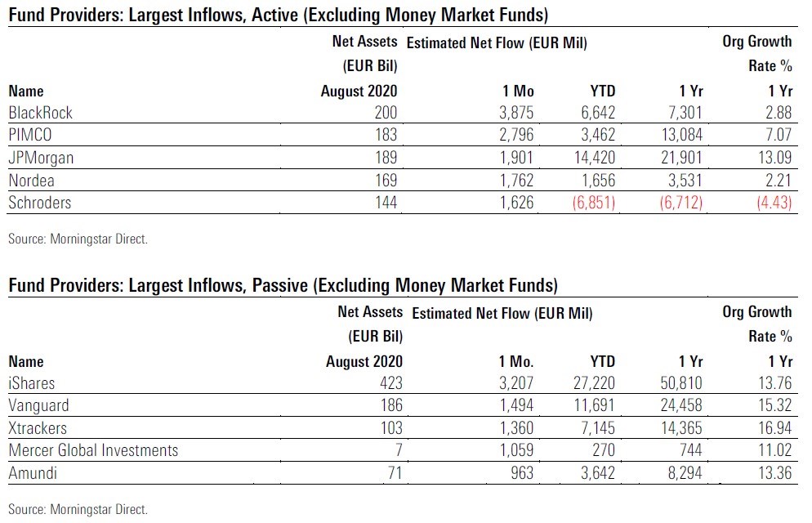
Task: Click BlackRock's 1 Mo flow 3,875
Action: [516, 113]
